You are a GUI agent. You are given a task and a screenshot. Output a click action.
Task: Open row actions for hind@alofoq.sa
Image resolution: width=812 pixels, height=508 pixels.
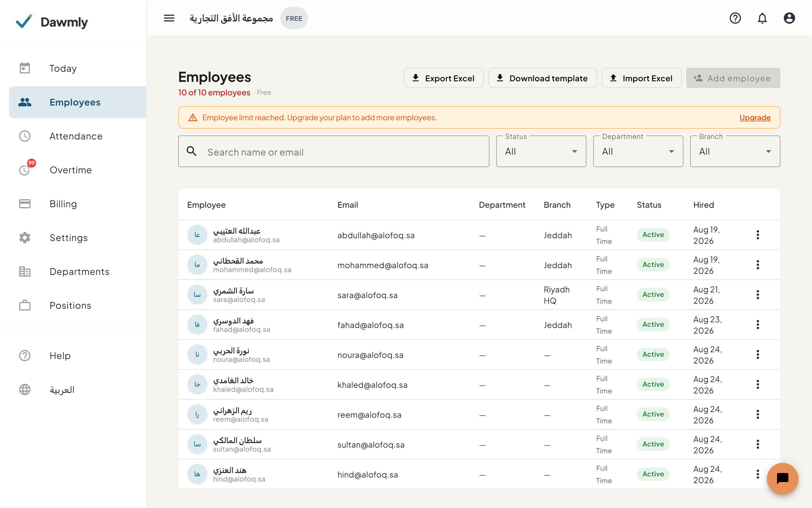(x=758, y=474)
